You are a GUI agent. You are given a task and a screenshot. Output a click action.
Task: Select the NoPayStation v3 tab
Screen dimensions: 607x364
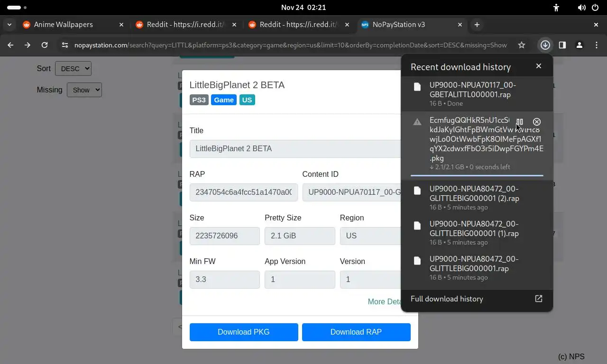(411, 25)
